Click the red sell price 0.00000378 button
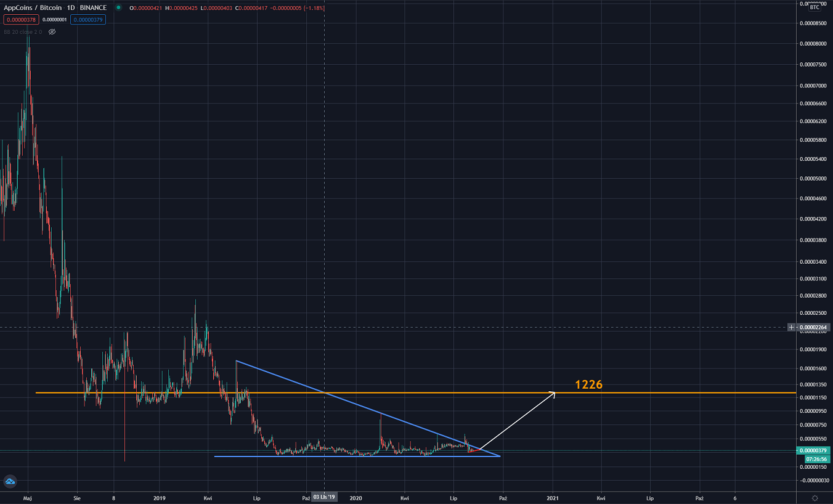833x504 pixels. click(20, 20)
